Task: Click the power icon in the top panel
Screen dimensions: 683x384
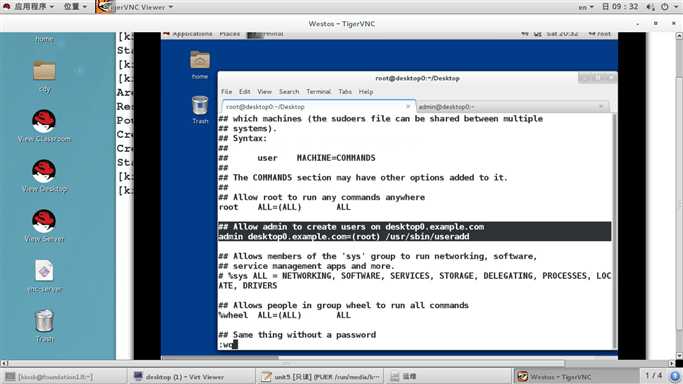Action: pyautogui.click(x=665, y=7)
